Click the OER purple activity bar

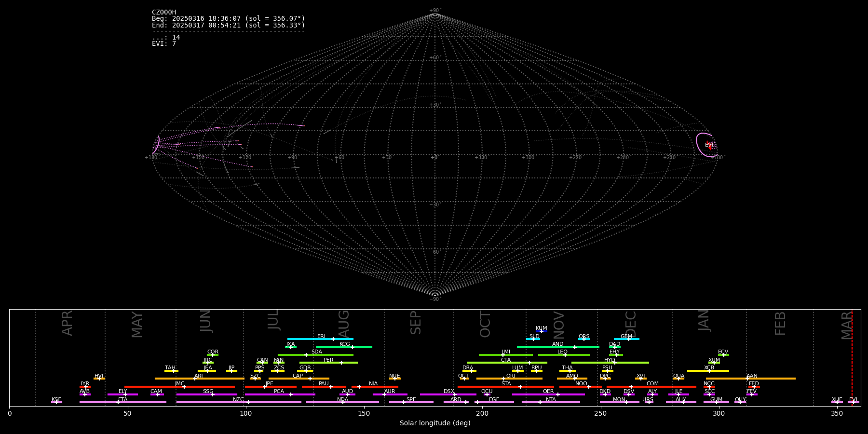pyautogui.click(x=548, y=394)
